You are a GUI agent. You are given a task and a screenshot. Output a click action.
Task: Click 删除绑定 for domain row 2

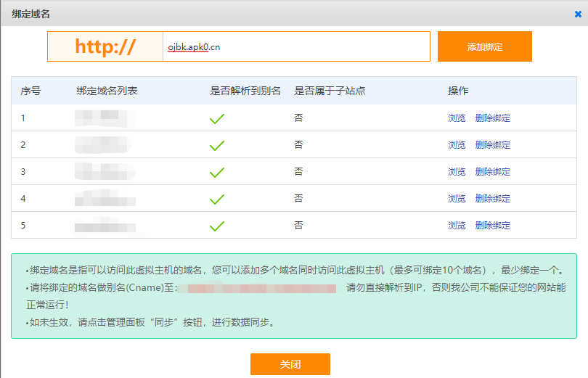point(492,145)
